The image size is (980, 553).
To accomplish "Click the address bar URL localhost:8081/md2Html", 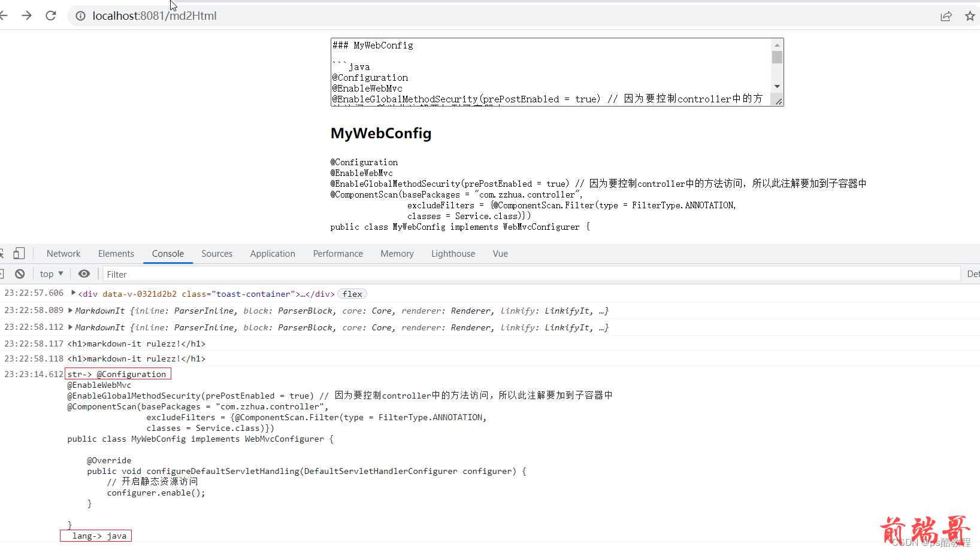I will (x=155, y=16).
